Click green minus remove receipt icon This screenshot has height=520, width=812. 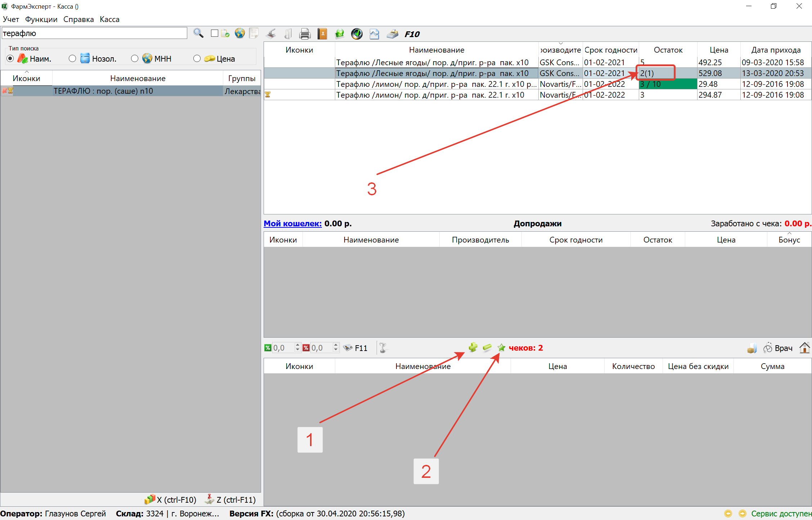(487, 347)
